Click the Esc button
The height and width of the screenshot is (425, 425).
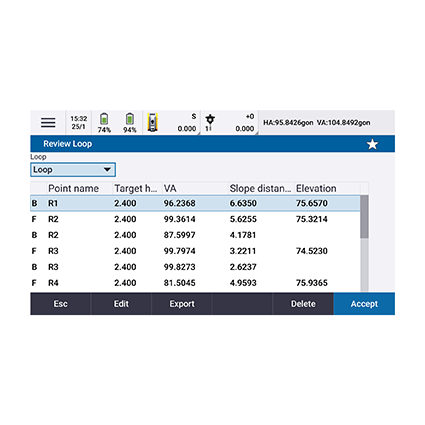pos(60,304)
